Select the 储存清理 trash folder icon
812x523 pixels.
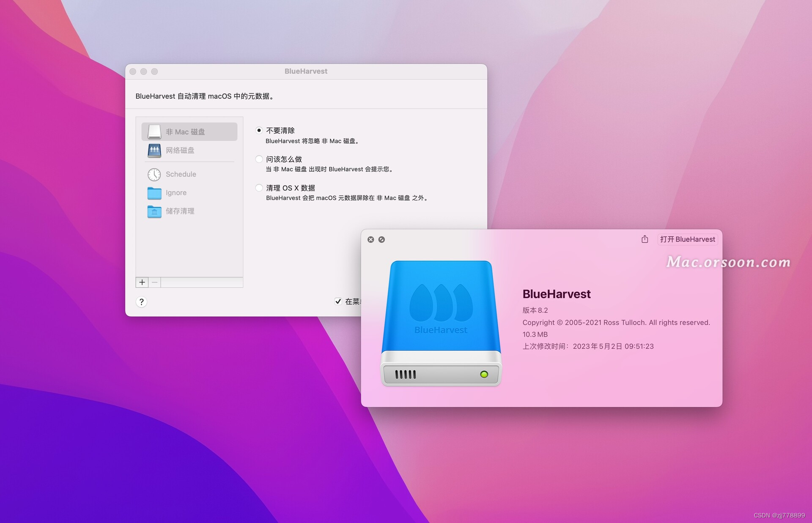[154, 211]
